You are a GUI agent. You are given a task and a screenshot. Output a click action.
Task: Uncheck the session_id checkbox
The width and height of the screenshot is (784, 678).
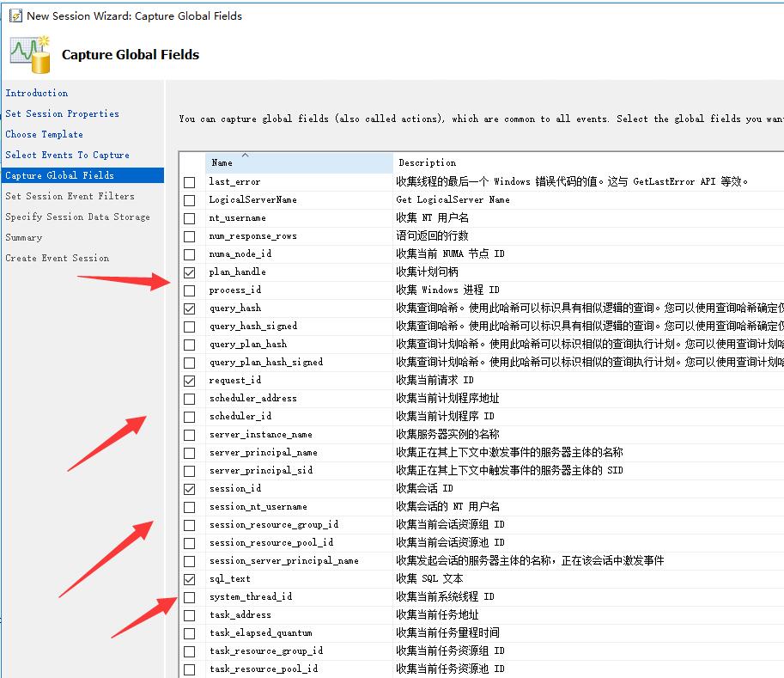(x=190, y=489)
